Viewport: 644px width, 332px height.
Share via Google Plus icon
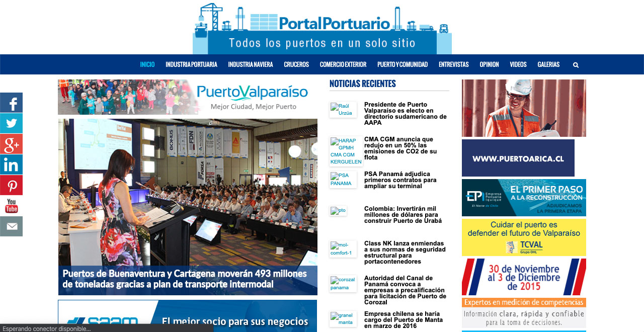click(x=11, y=144)
